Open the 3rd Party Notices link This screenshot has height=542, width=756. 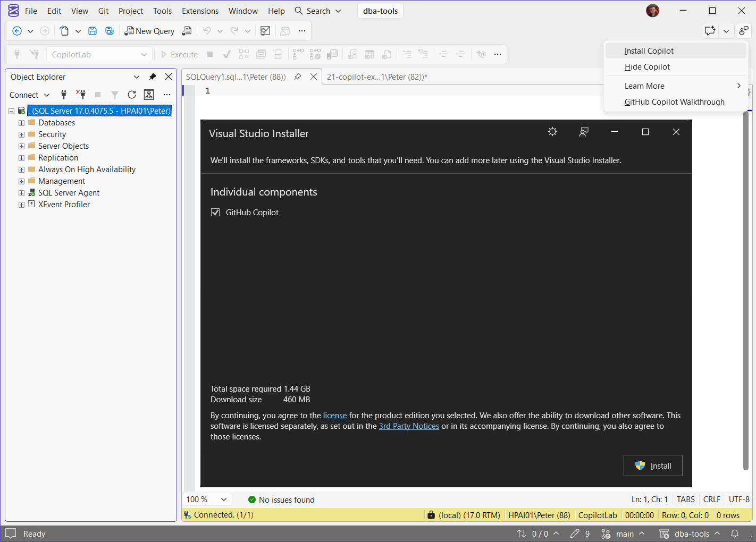coord(409,426)
